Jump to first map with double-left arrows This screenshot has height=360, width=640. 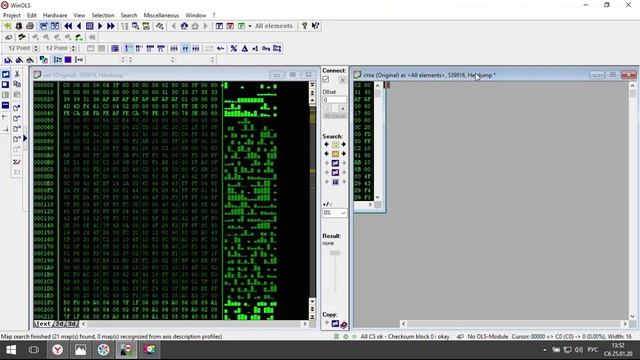point(68,26)
